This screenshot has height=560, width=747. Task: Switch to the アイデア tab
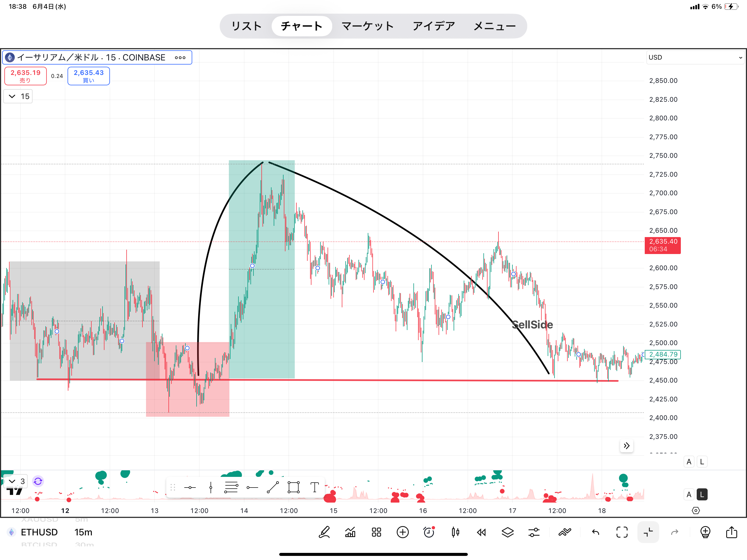pos(434,26)
